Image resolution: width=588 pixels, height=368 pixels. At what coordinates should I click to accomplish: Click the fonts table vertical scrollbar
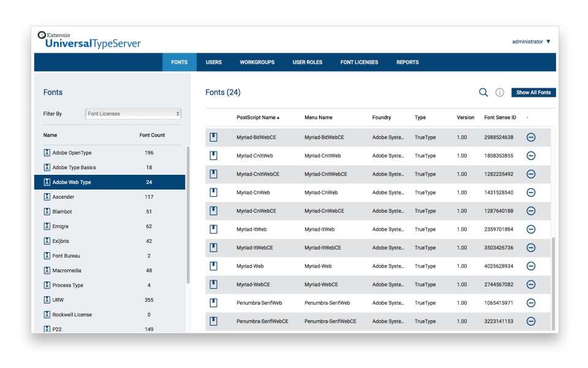(x=553, y=283)
